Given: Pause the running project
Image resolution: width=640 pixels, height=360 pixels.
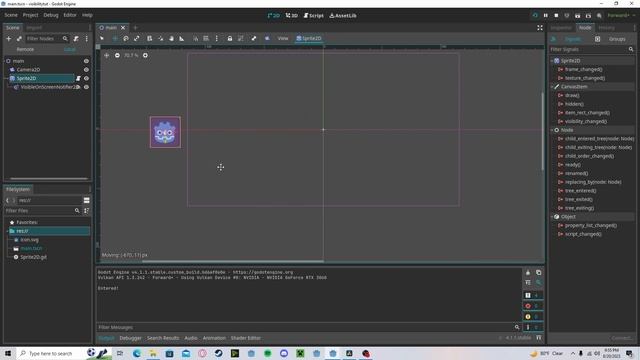Looking at the screenshot, I should 546,16.
